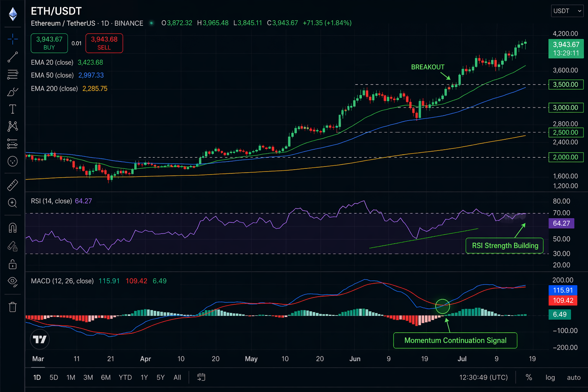Lock all drawing tools
588x392 pixels.
(x=13, y=264)
